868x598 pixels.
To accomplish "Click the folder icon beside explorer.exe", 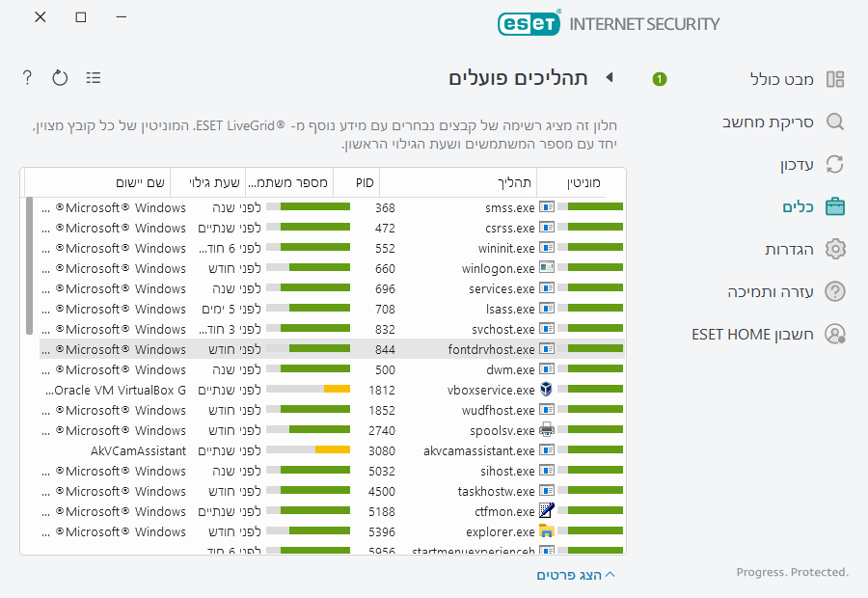I will (546, 531).
